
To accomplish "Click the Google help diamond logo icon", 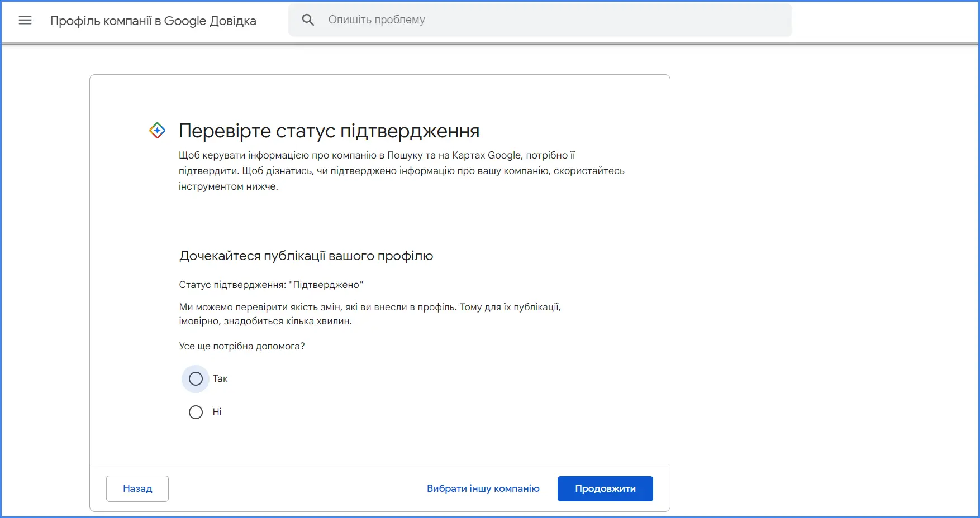I will coord(157,131).
